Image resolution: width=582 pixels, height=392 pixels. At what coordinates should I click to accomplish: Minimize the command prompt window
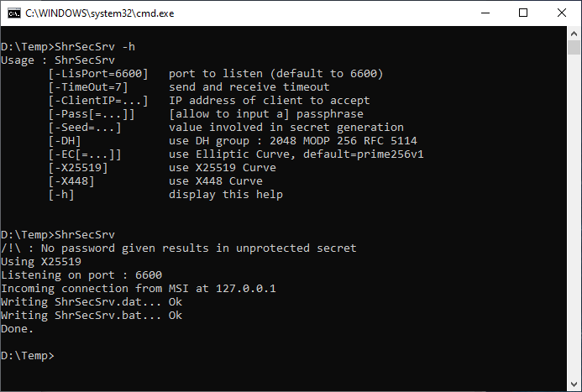click(x=485, y=13)
